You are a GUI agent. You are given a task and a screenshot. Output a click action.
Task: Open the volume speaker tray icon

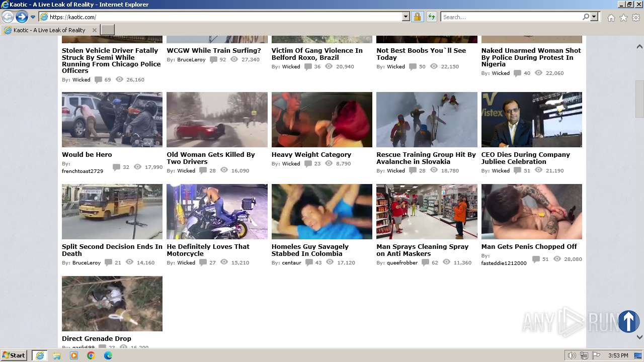tap(572, 355)
